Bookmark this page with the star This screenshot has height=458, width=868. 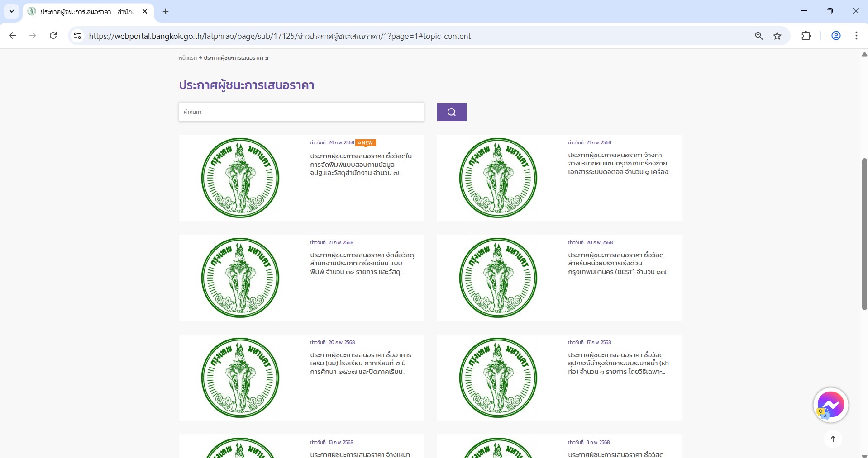[x=777, y=36]
